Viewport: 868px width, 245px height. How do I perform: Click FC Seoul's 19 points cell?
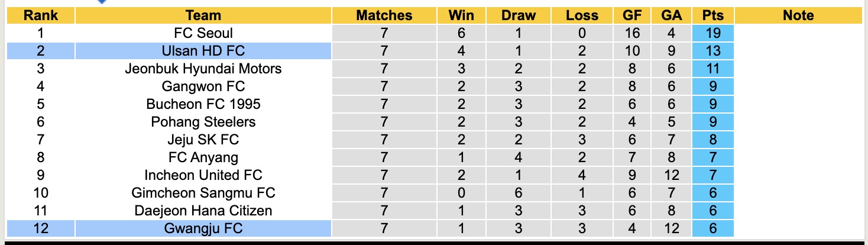click(x=713, y=33)
